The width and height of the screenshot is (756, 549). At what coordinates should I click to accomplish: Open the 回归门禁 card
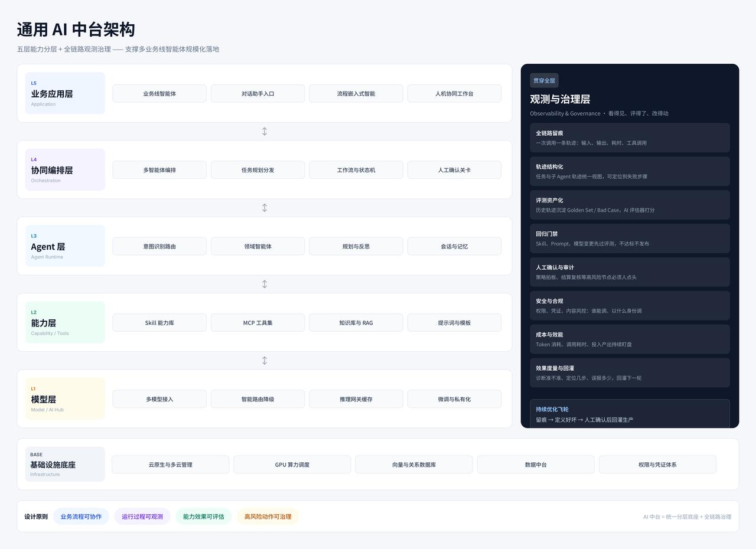click(x=630, y=238)
